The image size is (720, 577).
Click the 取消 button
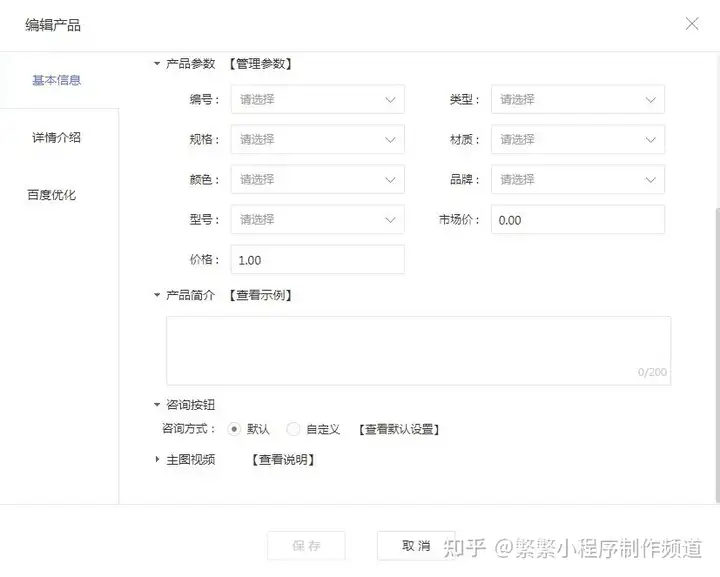(416, 545)
